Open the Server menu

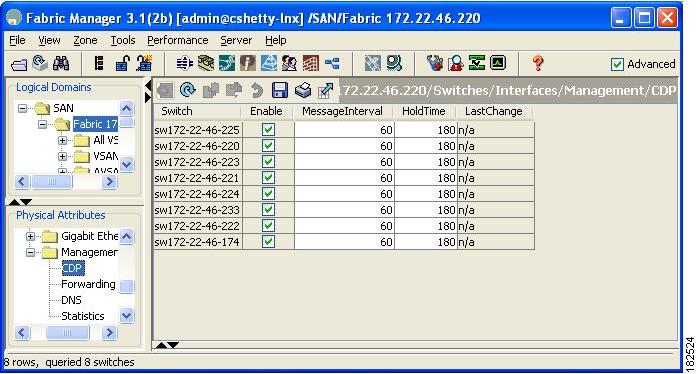point(236,40)
